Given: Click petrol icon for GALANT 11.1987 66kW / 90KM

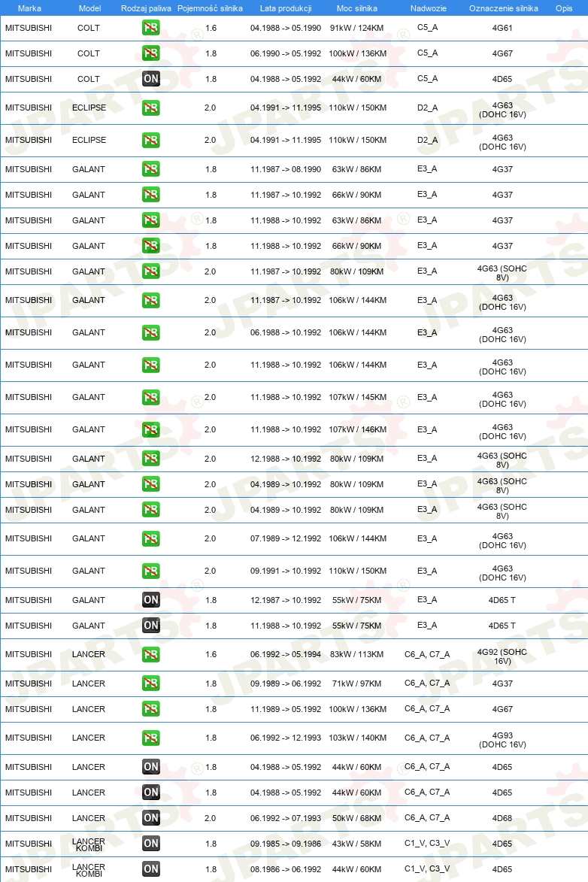Looking at the screenshot, I should coord(151,195).
